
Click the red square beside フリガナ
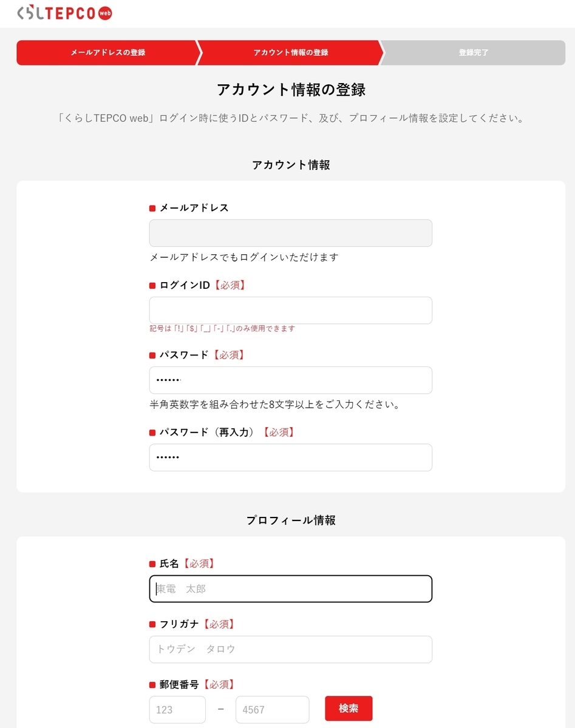[x=152, y=625]
